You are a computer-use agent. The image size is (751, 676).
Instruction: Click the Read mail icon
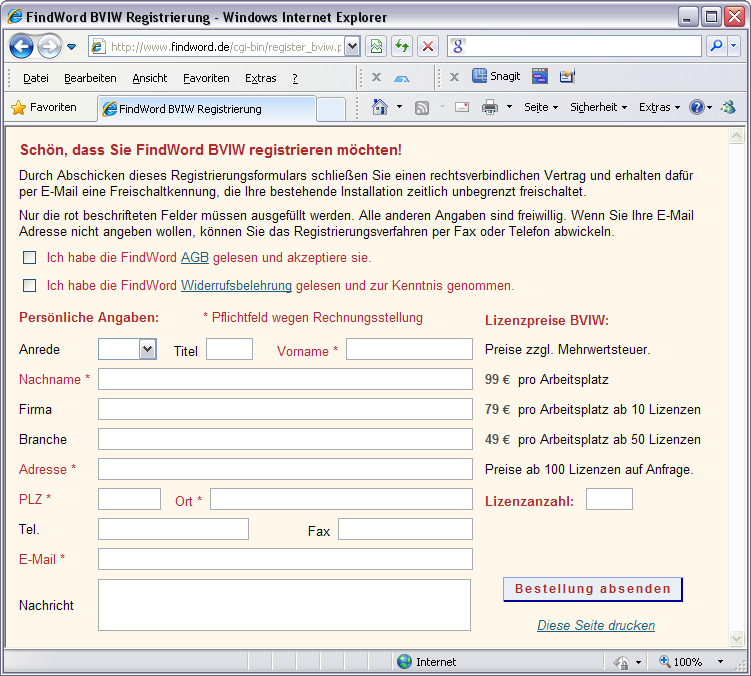pos(462,107)
